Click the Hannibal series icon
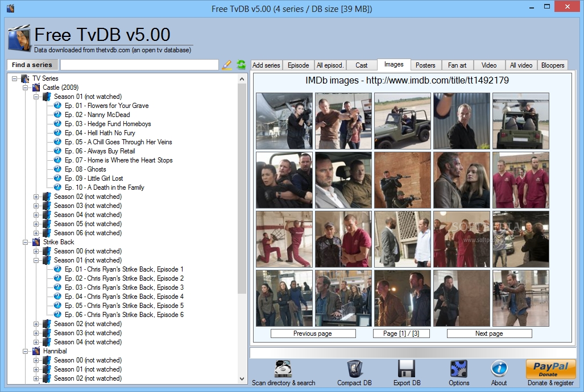 click(x=36, y=351)
